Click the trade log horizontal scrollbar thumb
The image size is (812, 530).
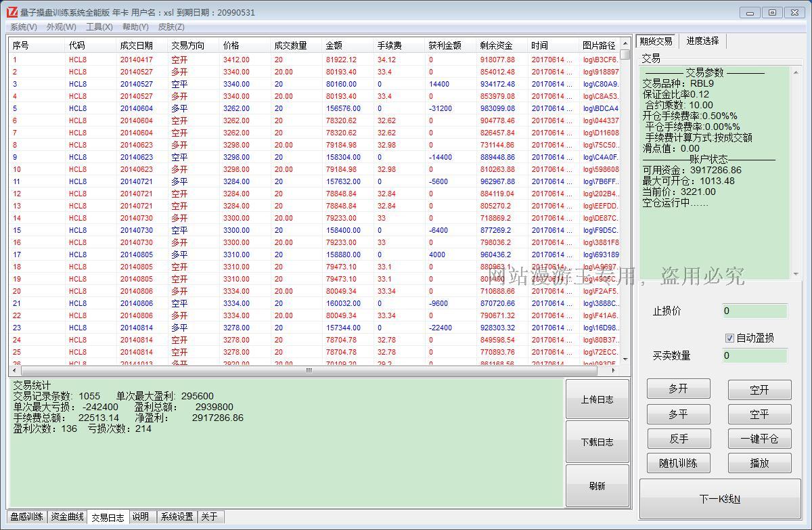click(x=309, y=370)
